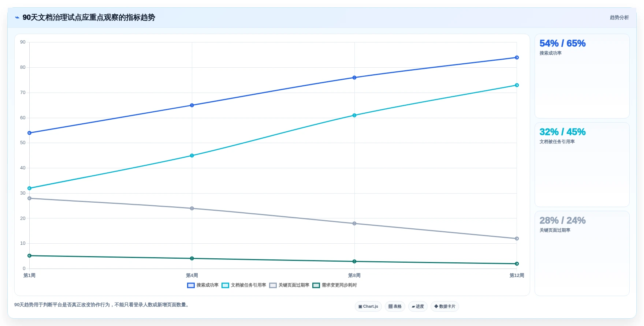
Task: Click 关键页面过期率 point at 第4周
Action: 192,209
